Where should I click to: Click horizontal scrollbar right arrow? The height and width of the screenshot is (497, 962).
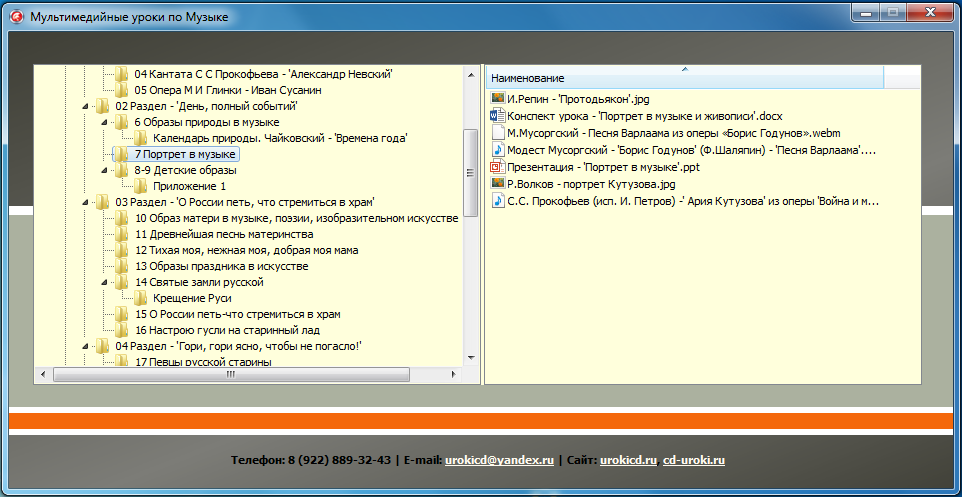(455, 374)
